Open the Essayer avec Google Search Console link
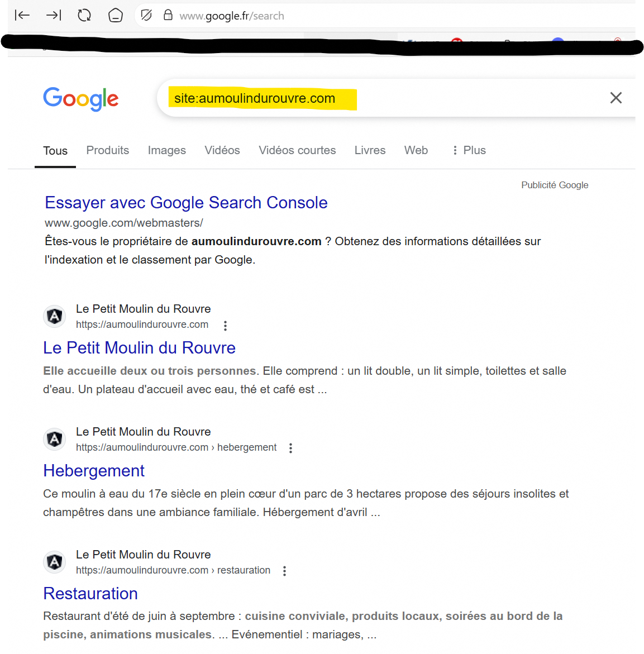 click(186, 203)
